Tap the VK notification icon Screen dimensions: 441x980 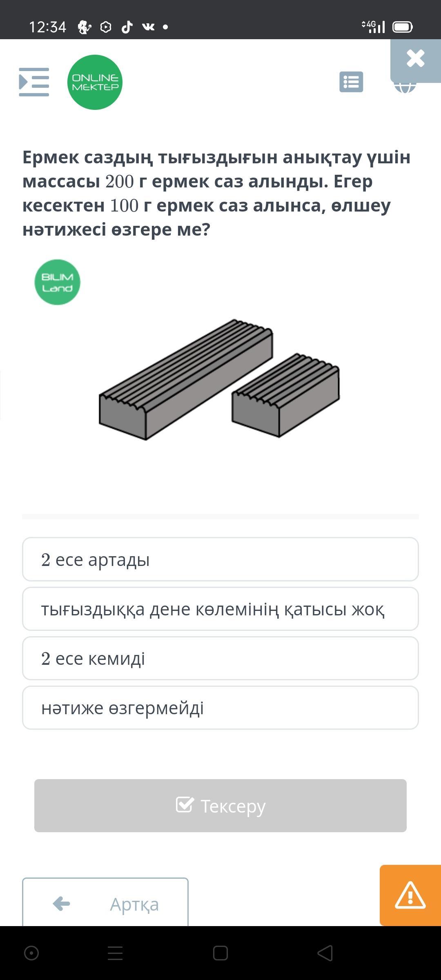click(148, 27)
